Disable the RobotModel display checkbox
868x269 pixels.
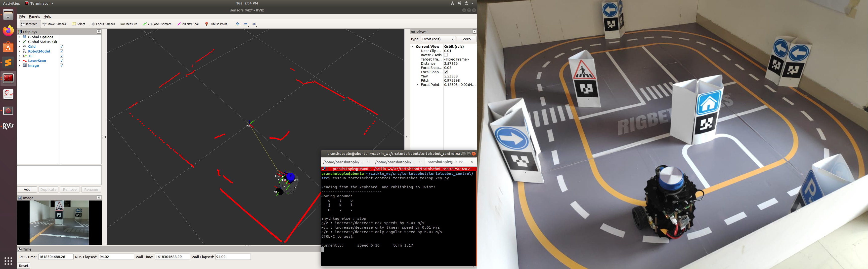click(62, 51)
